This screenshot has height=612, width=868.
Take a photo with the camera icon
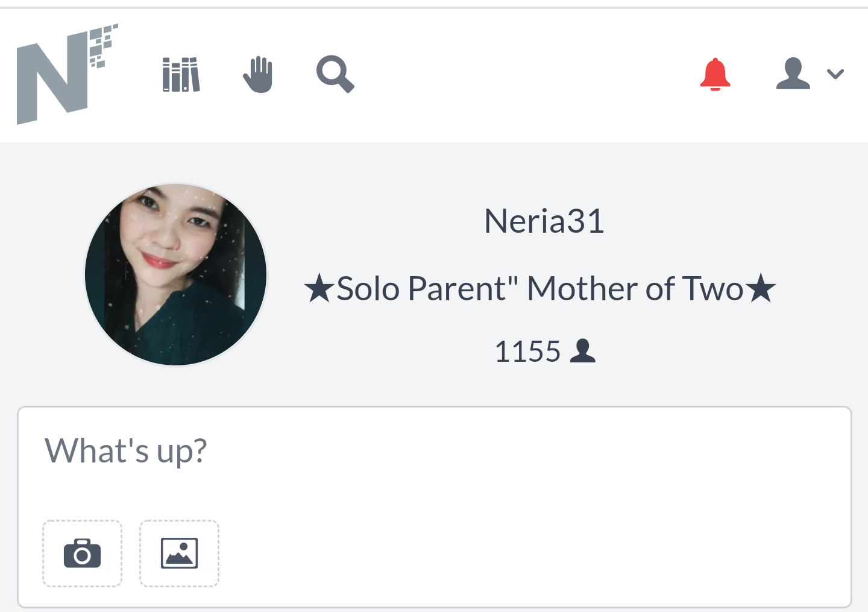(82, 553)
